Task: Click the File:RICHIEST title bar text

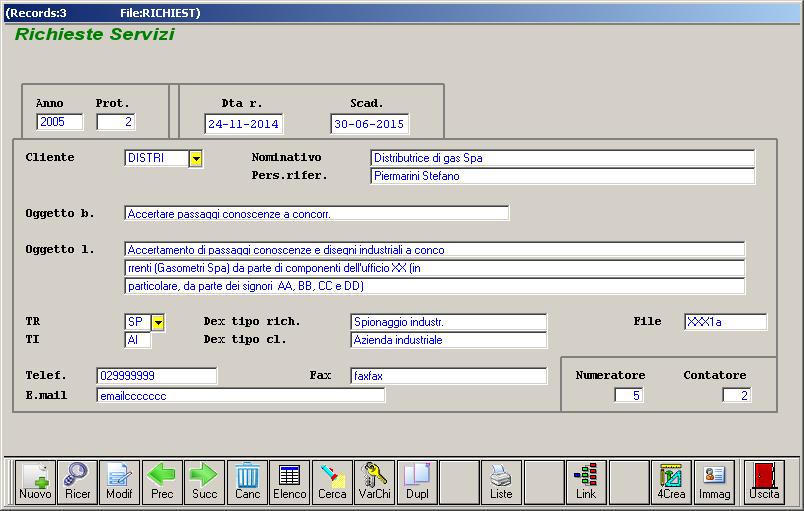Action: click(x=160, y=13)
